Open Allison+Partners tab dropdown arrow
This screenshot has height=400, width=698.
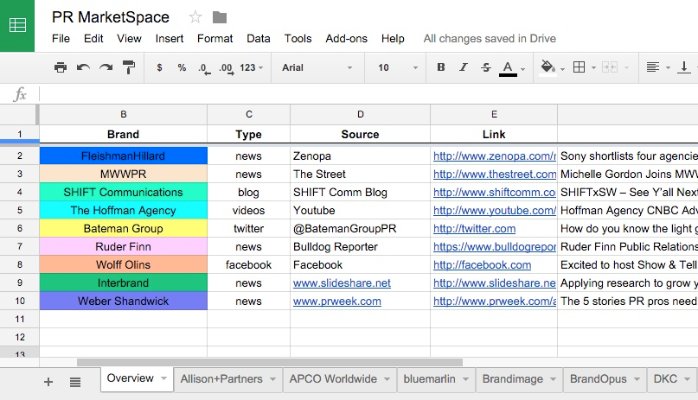(272, 379)
